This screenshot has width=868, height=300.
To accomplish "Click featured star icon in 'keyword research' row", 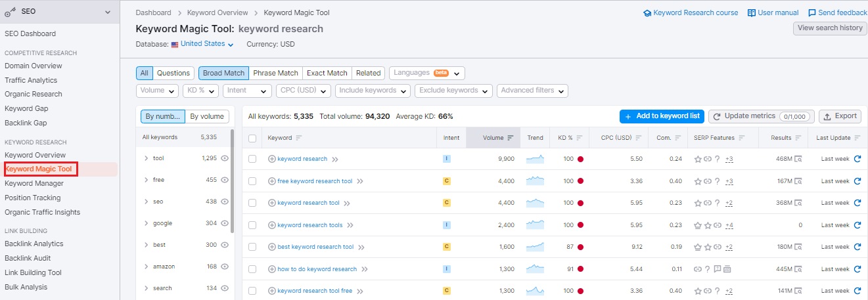I will 698,159.
